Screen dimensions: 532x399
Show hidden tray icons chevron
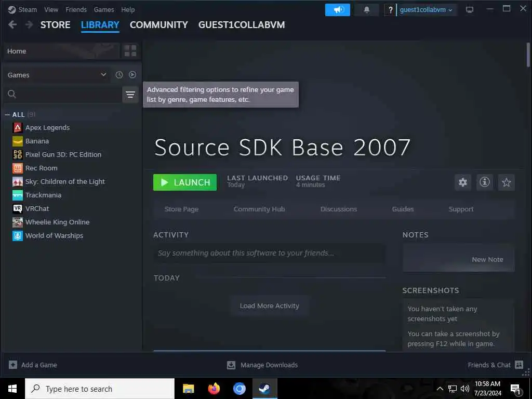click(440, 389)
